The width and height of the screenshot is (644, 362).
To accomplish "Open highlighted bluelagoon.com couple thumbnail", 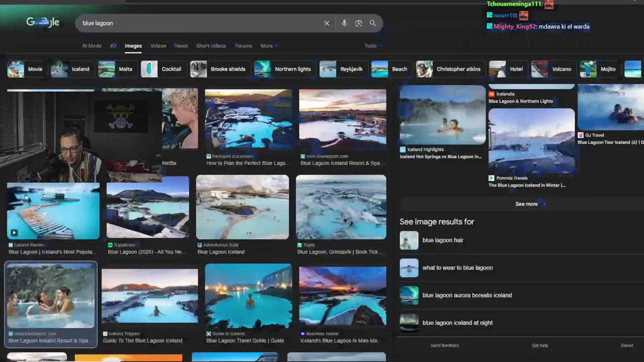I will [50, 296].
